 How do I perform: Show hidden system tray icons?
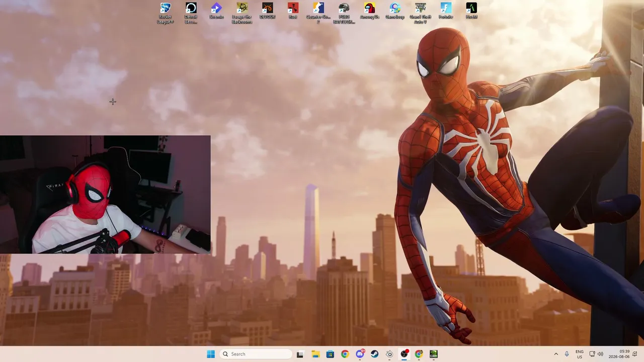point(556,354)
